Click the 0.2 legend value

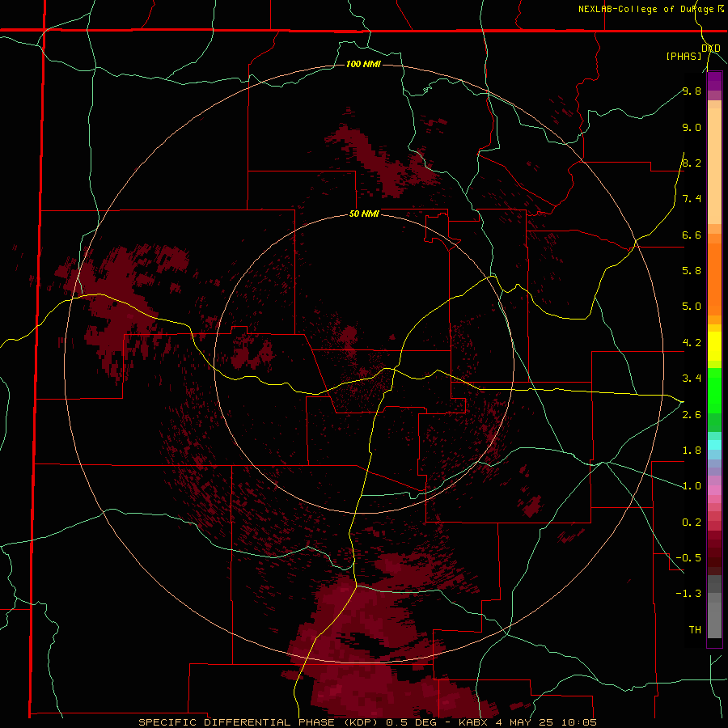tap(692, 523)
